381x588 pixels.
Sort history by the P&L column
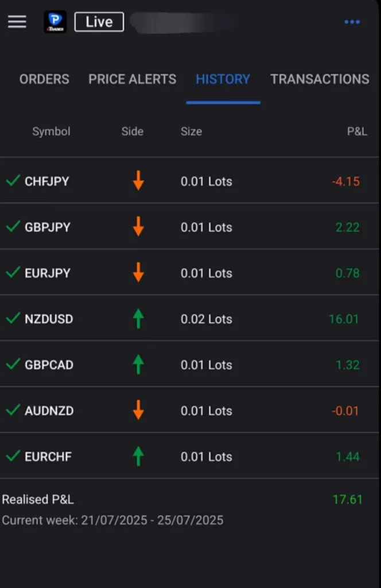pos(357,131)
